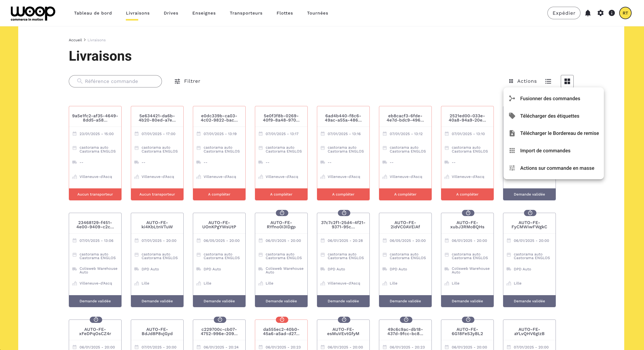Choose Télécharger des étiquettes

[553, 116]
